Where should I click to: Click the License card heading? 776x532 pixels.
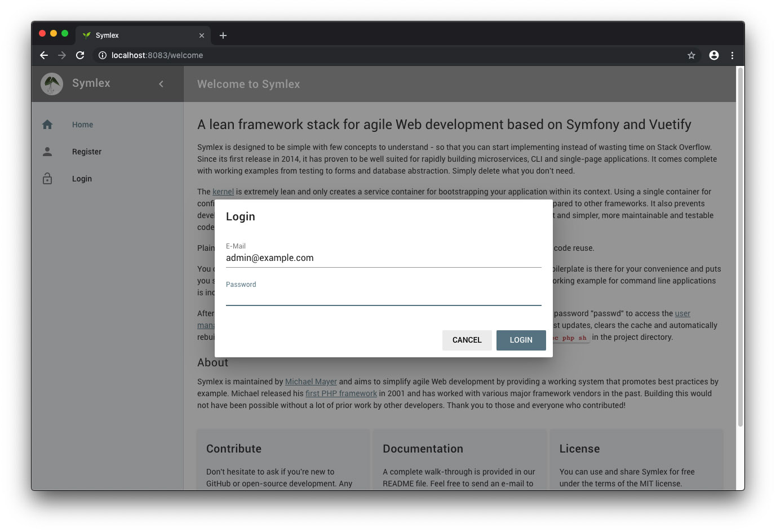click(x=580, y=449)
